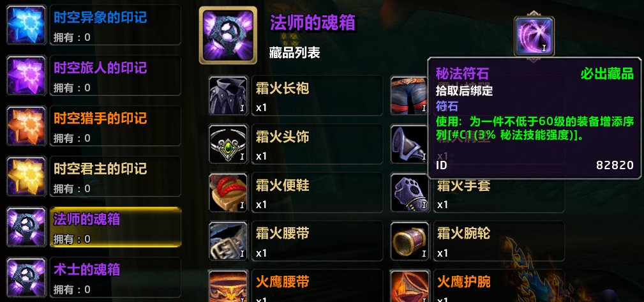644x302 pixels.
Task: Click the 火鹰护腕 item label
Action: pyautogui.click(x=464, y=282)
